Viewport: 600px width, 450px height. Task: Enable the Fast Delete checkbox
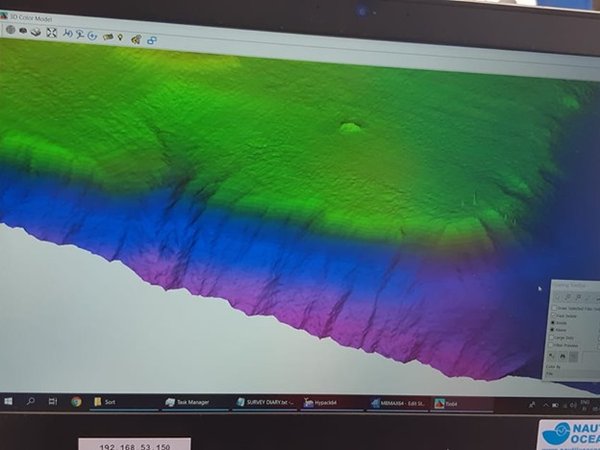555,315
